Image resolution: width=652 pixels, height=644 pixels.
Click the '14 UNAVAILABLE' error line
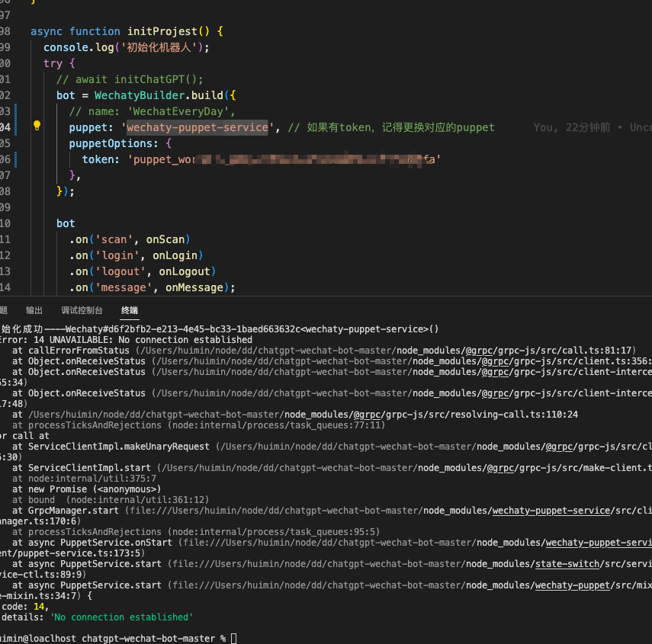pyautogui.click(x=126, y=340)
